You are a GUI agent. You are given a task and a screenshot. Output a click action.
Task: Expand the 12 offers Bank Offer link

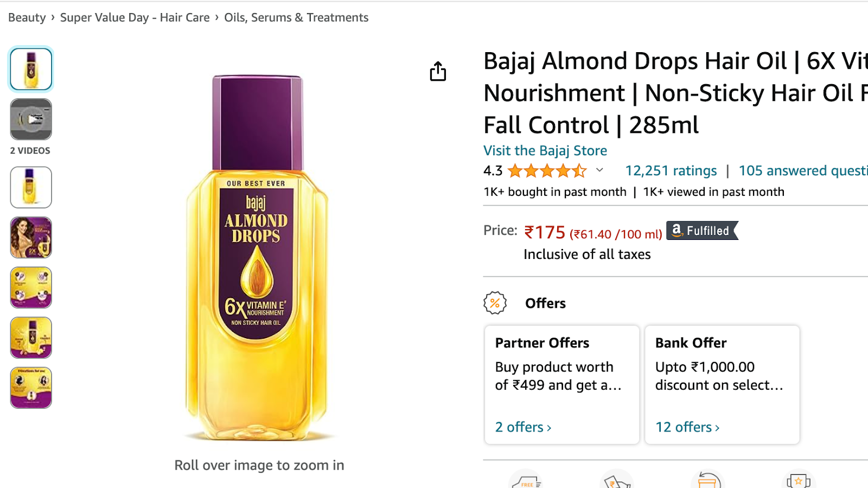click(687, 427)
